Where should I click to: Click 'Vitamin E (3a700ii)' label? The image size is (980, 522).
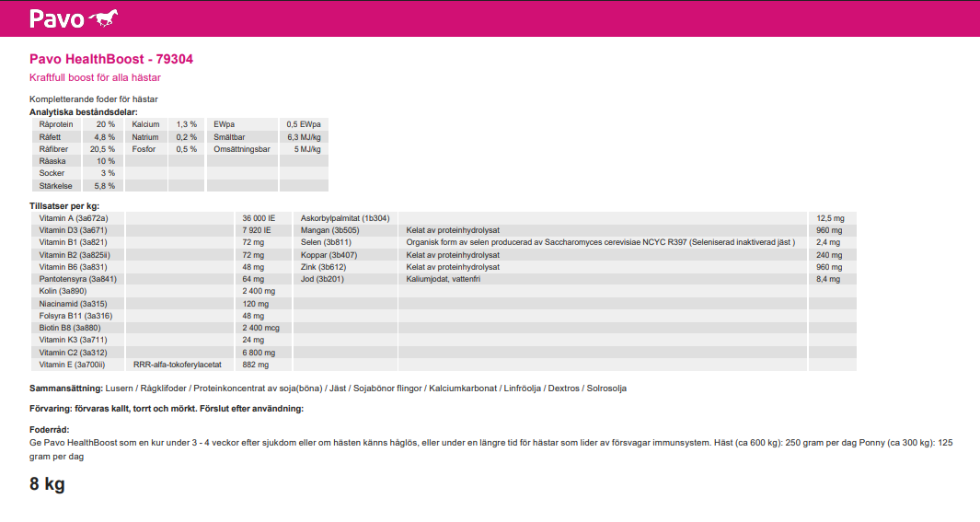click(x=72, y=365)
